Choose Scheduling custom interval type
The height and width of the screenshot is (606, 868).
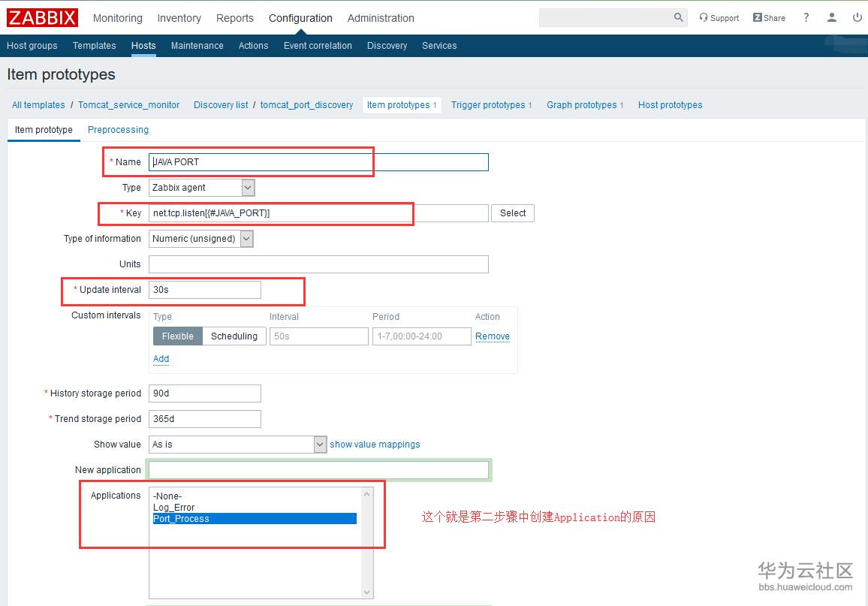click(234, 336)
